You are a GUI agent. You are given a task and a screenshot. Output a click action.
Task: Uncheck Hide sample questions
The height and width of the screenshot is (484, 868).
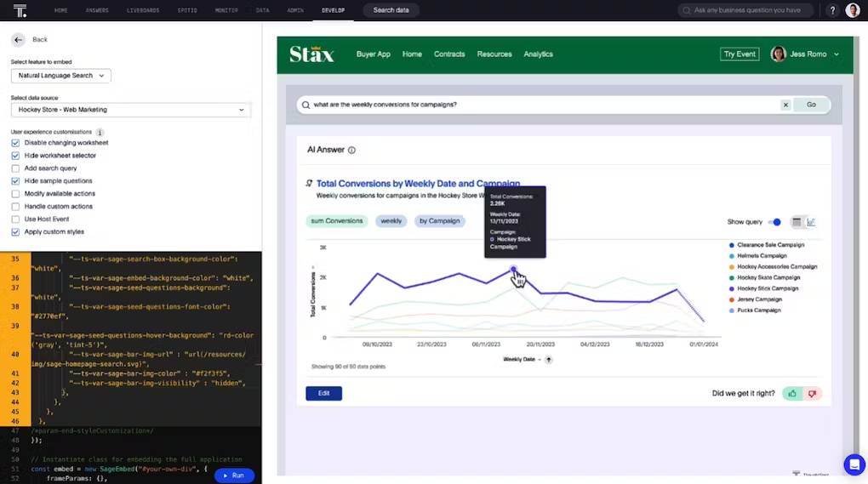[15, 181]
